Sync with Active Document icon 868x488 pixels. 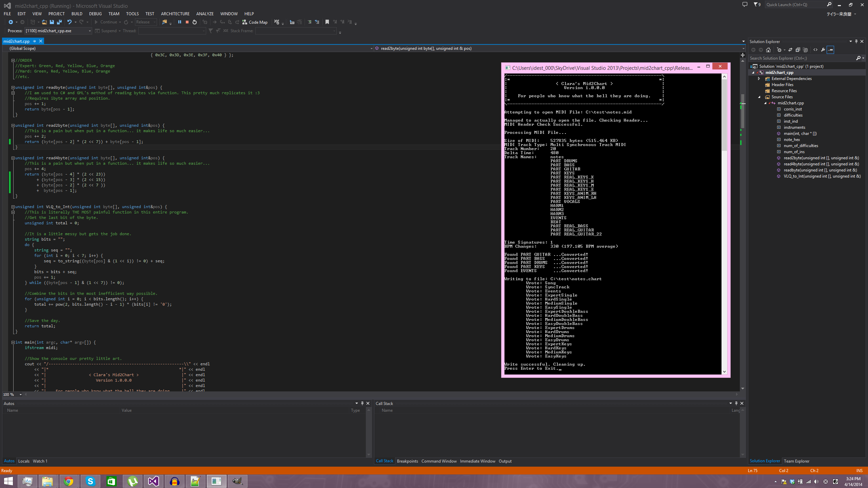[790, 50]
